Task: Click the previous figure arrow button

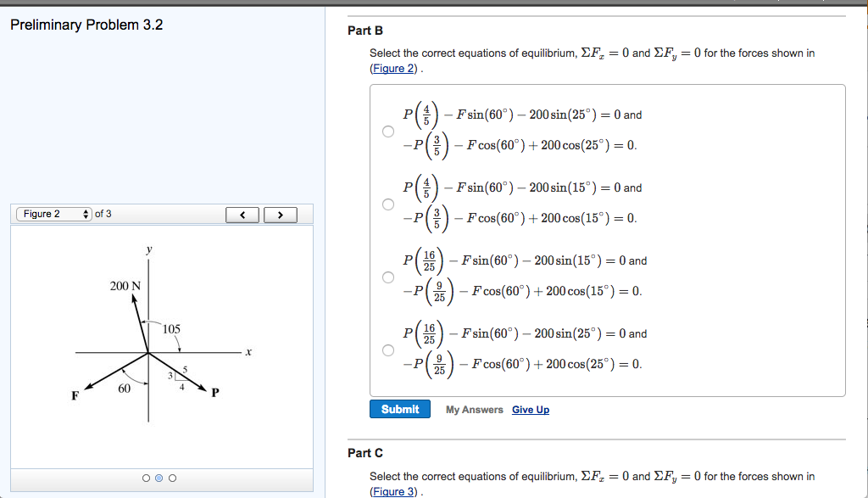Action: 242,215
